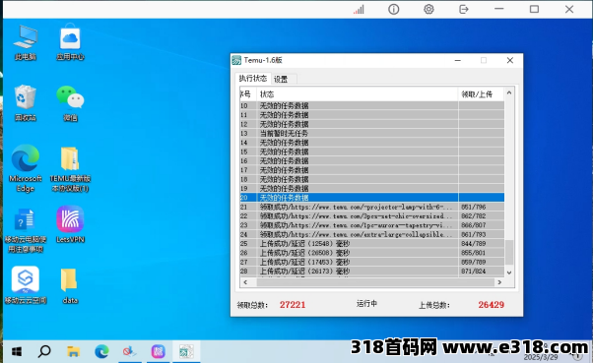The width and height of the screenshot is (593, 364).
Task: Open the 移动云电脑使用注意事项 document icon
Action: click(26, 230)
